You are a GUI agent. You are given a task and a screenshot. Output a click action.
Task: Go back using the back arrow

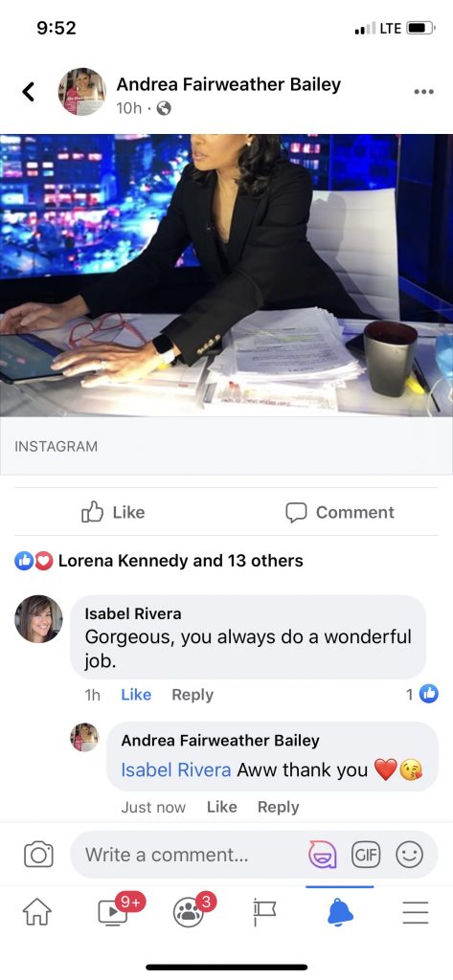[x=28, y=91]
